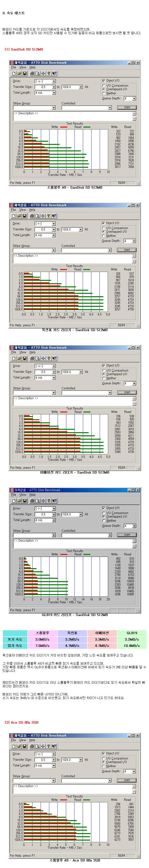This screenshot has width=149, height=868.
Task: Click About question icon in [-l-] drive window
Action: point(49,501)
